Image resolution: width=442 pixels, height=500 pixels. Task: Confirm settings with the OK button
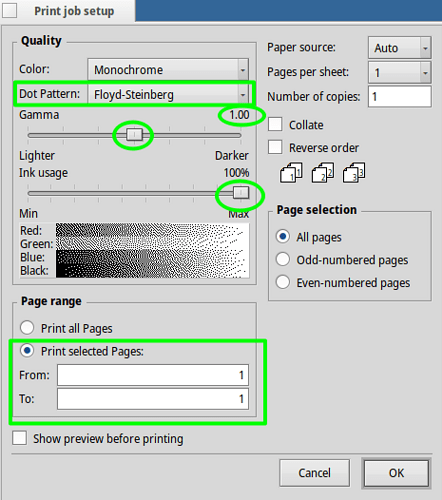(396, 473)
